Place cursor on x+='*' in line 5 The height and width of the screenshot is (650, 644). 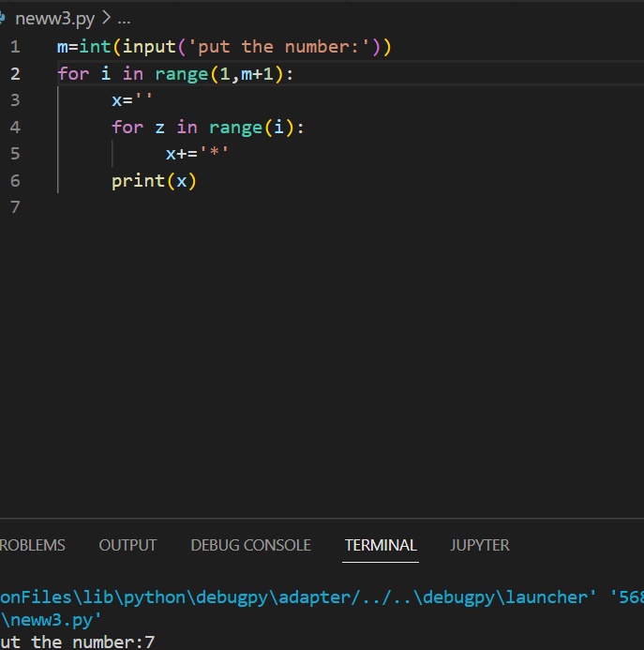point(197,154)
